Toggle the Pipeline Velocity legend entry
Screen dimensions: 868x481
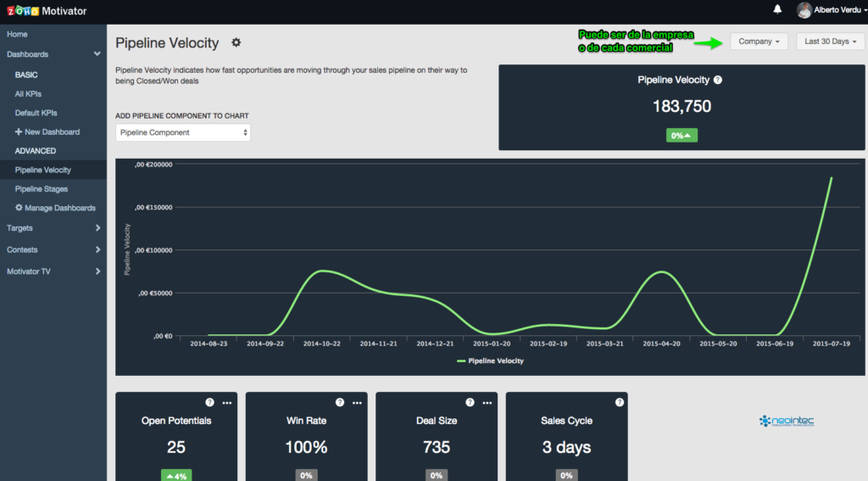pyautogui.click(x=491, y=361)
